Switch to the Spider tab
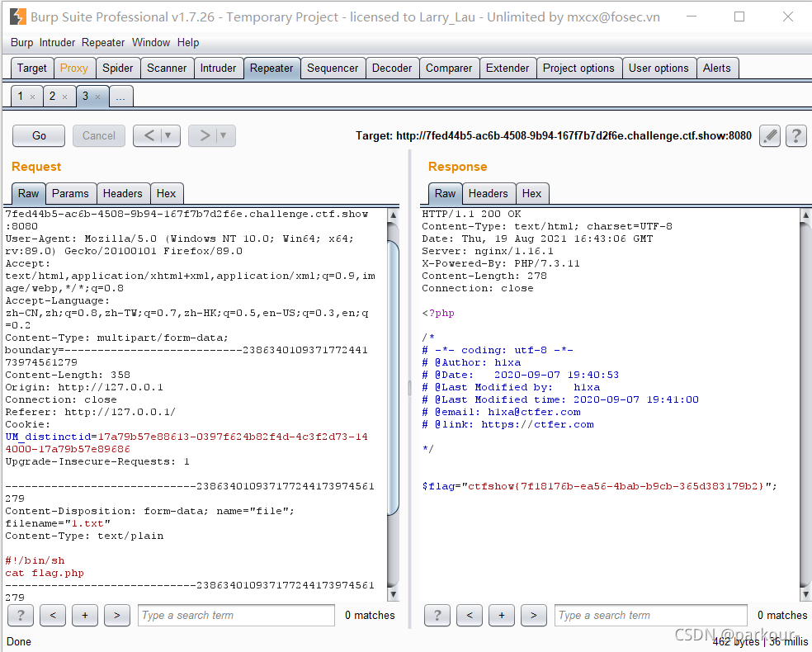The height and width of the screenshot is (652, 812). tap(117, 69)
